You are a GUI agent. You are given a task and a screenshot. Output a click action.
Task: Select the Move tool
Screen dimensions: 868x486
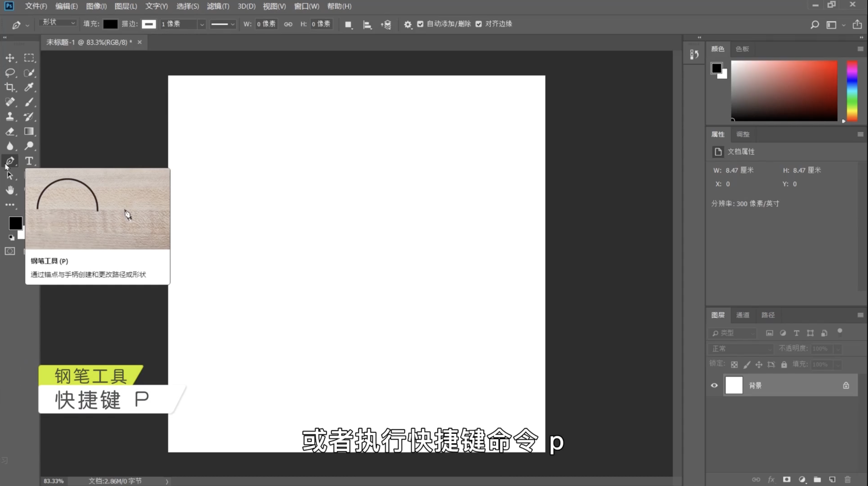point(10,58)
